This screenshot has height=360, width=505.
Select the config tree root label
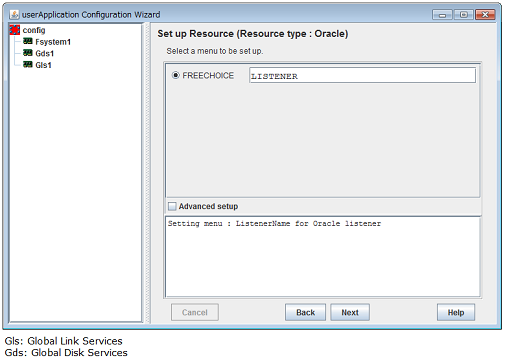(34, 30)
